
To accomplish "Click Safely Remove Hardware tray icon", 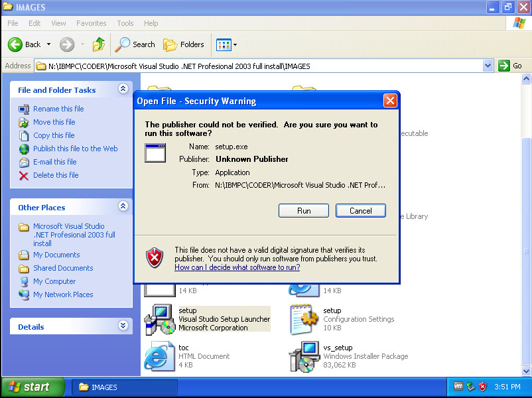I will click(x=470, y=387).
